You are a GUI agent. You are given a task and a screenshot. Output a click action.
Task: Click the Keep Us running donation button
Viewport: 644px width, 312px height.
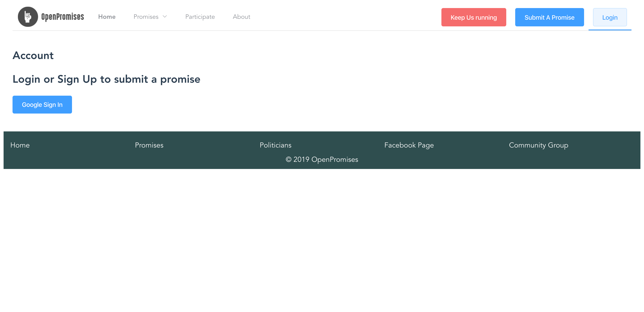(474, 17)
